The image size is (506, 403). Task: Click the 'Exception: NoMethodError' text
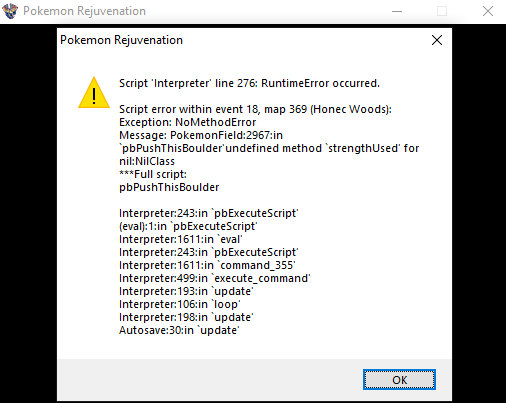click(188, 122)
